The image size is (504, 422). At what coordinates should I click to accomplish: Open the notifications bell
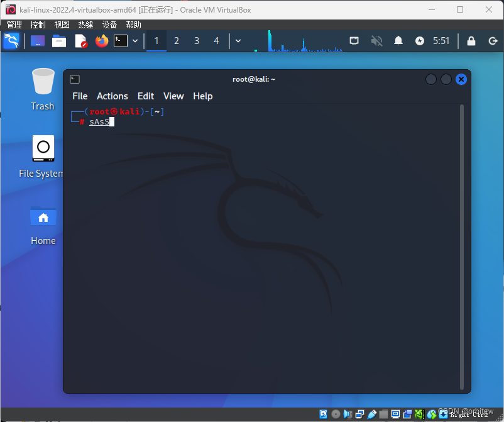[398, 41]
